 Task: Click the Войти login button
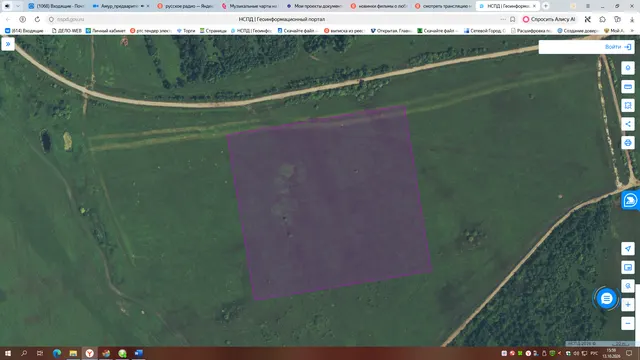pos(618,47)
